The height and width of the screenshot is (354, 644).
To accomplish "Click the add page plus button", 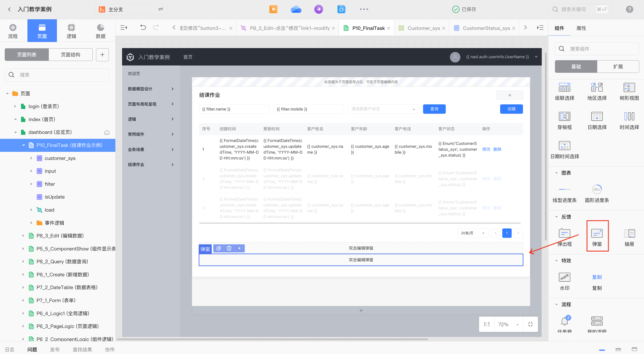I will pos(102,55).
